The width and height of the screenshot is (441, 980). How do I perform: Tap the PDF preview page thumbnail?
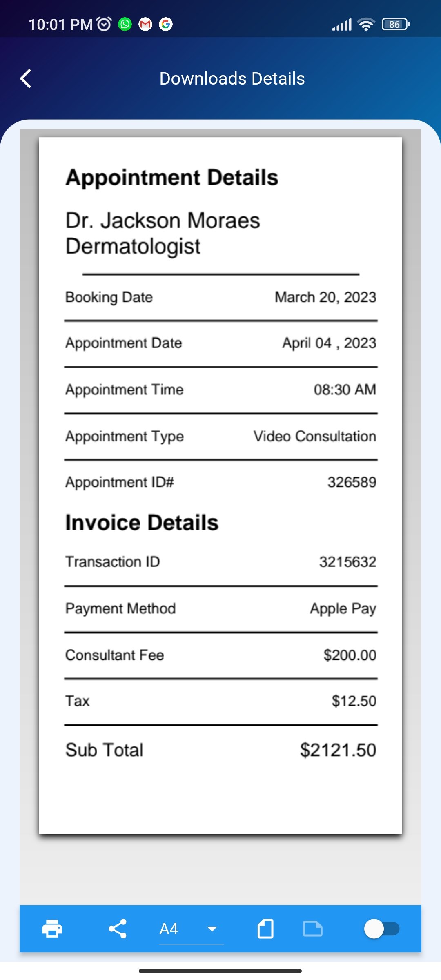click(x=220, y=486)
